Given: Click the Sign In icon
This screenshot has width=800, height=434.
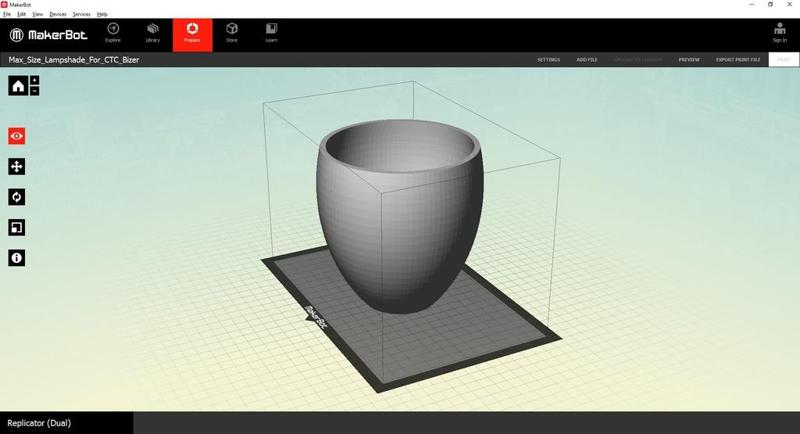Looking at the screenshot, I should pos(779,33).
